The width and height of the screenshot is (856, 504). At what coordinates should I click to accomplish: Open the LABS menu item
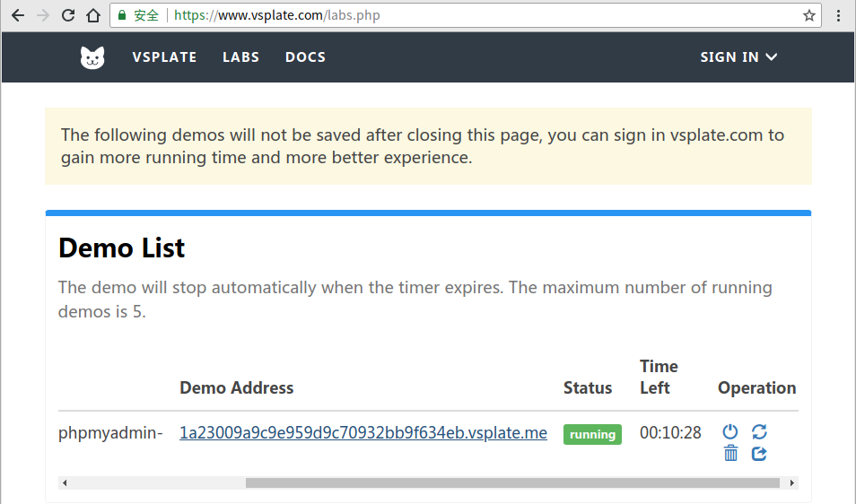(x=240, y=57)
